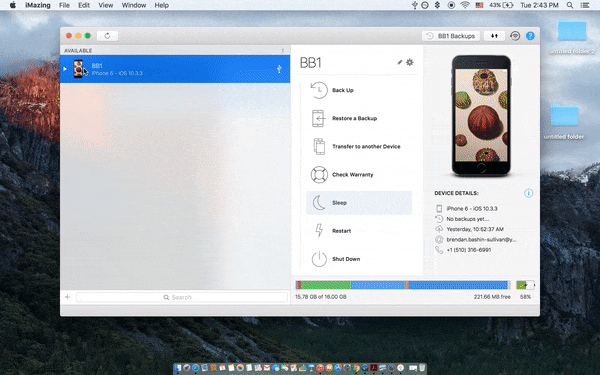600x375 pixels.
Task: Rename device with the pencil icon
Action: 399,62
